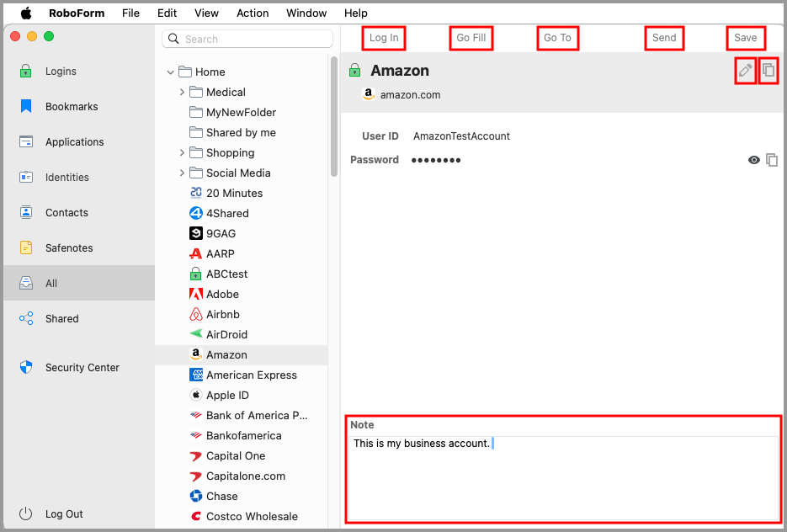Click the AARP red A icon

point(196,253)
